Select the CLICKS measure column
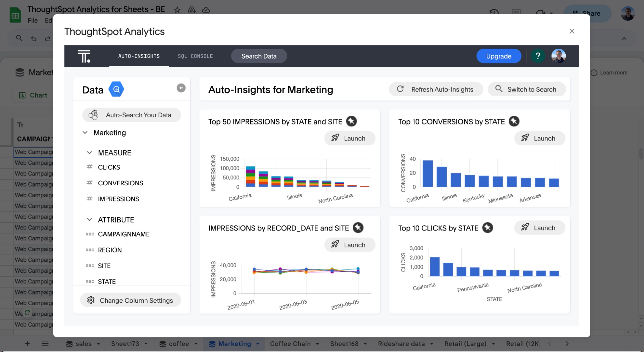This screenshot has width=644, height=352. pyautogui.click(x=109, y=167)
